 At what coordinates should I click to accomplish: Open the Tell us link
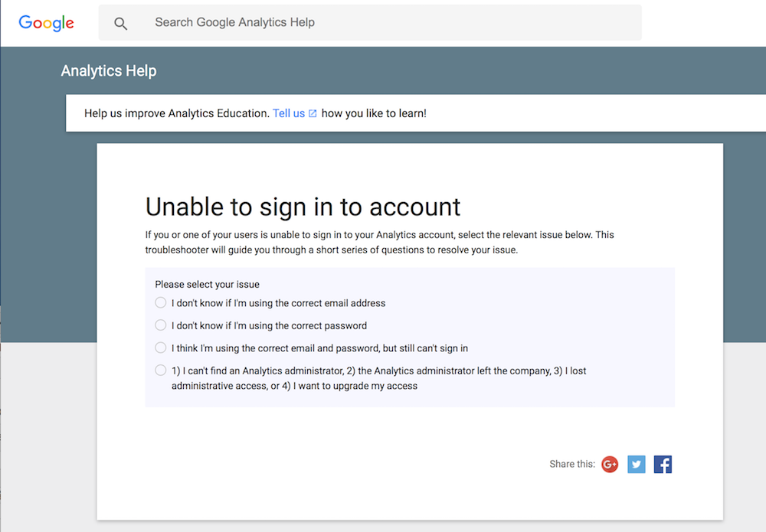(x=289, y=113)
